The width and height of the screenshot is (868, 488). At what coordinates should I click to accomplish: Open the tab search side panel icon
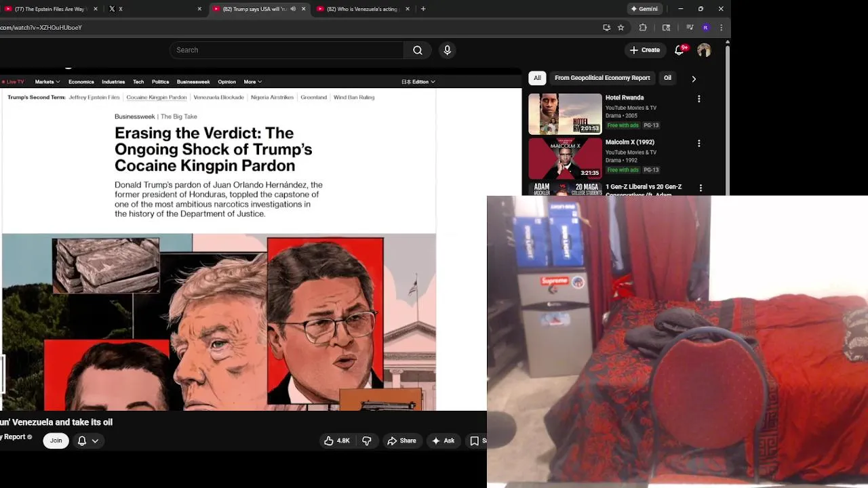click(666, 28)
